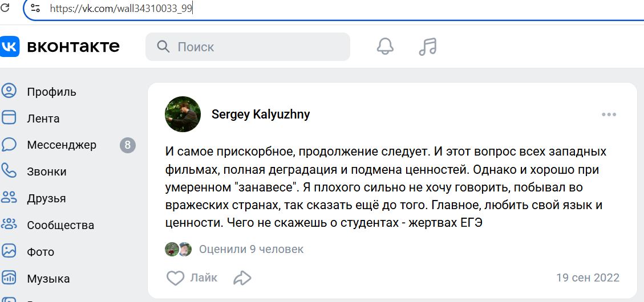Click the unread messages badge showing 8

click(127, 145)
